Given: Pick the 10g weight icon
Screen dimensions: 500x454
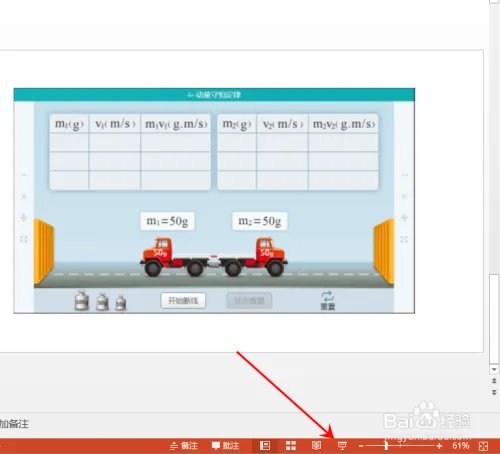Looking at the screenshot, I should tap(121, 303).
